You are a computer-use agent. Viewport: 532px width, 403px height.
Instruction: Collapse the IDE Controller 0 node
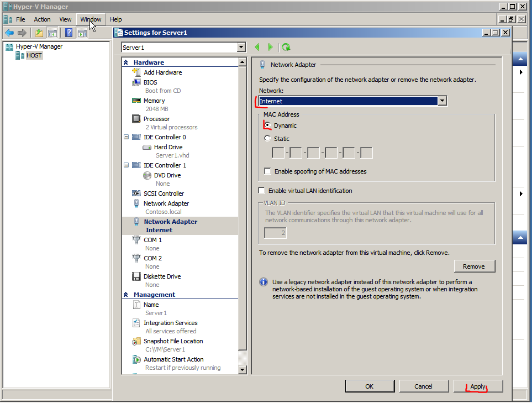[x=126, y=137]
